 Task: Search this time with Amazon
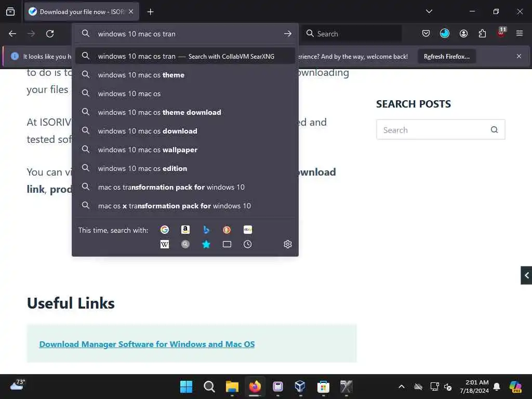click(x=185, y=230)
